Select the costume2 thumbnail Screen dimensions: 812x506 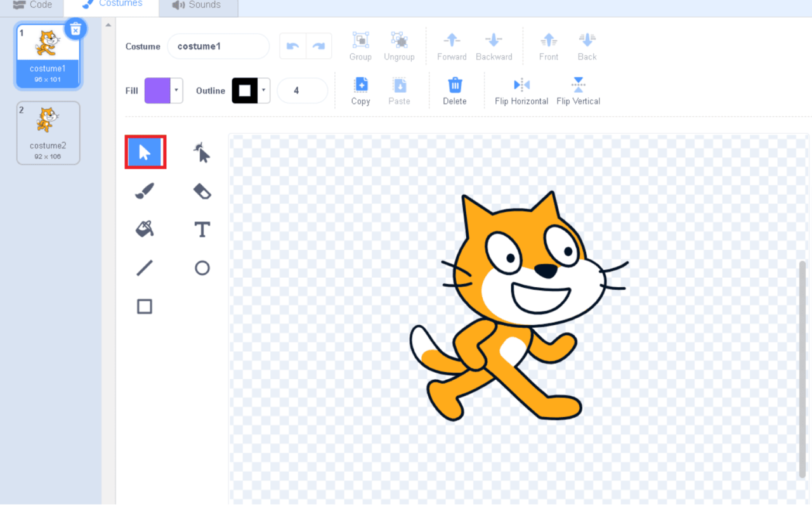(x=48, y=132)
